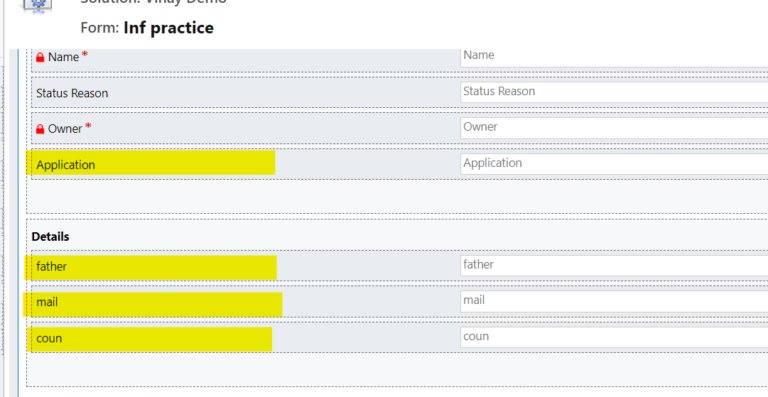The width and height of the screenshot is (768, 397).
Task: Select the highlighted father label
Action: point(51,267)
